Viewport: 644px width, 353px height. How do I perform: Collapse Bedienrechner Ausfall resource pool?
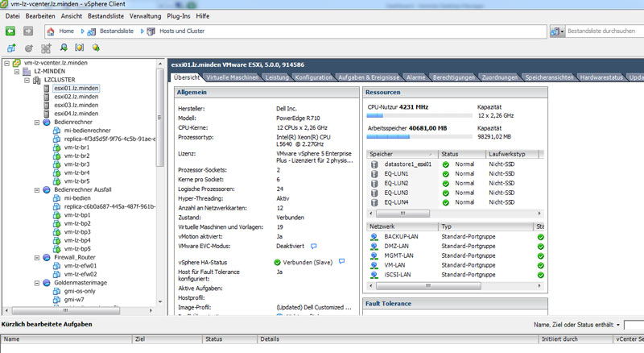pos(36,190)
